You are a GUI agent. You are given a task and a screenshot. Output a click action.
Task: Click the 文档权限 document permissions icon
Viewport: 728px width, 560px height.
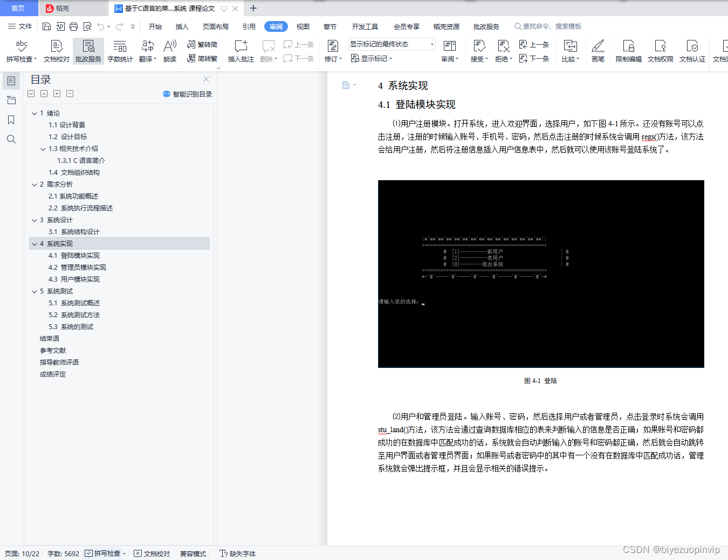click(660, 51)
